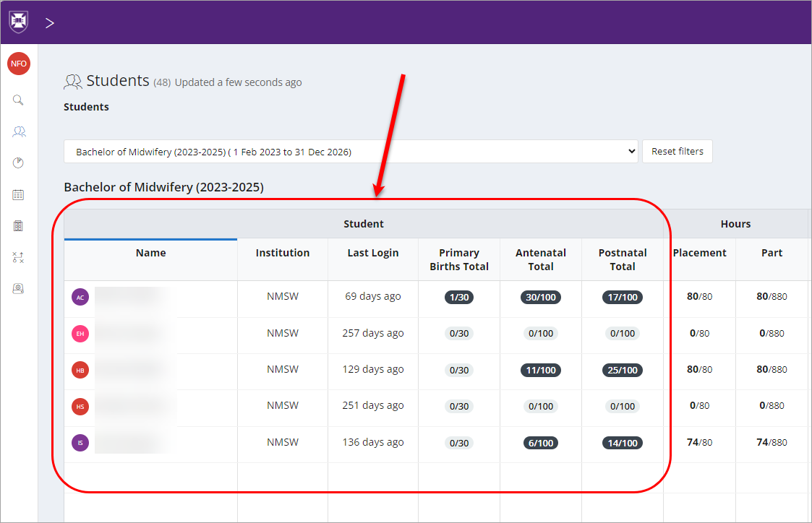Screen dimensions: 812x523
Task: Open the Students breadcrumb link
Action: pyautogui.click(x=86, y=106)
